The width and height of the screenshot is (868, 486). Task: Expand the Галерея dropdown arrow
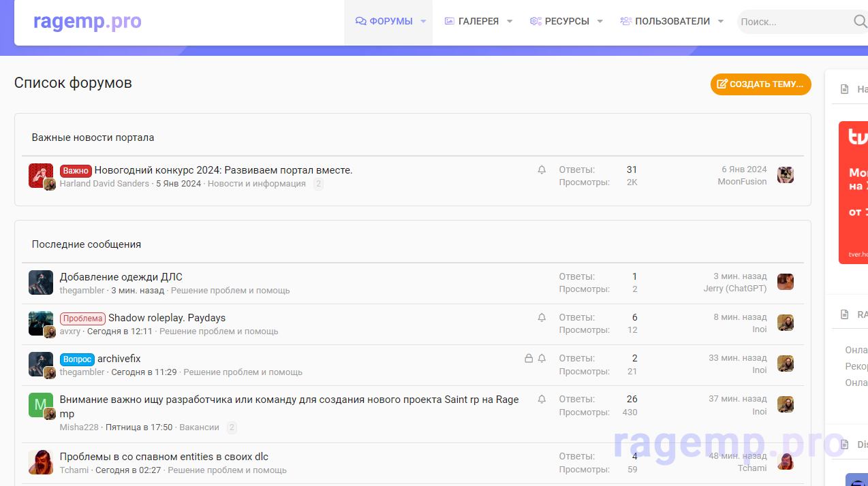pos(510,22)
